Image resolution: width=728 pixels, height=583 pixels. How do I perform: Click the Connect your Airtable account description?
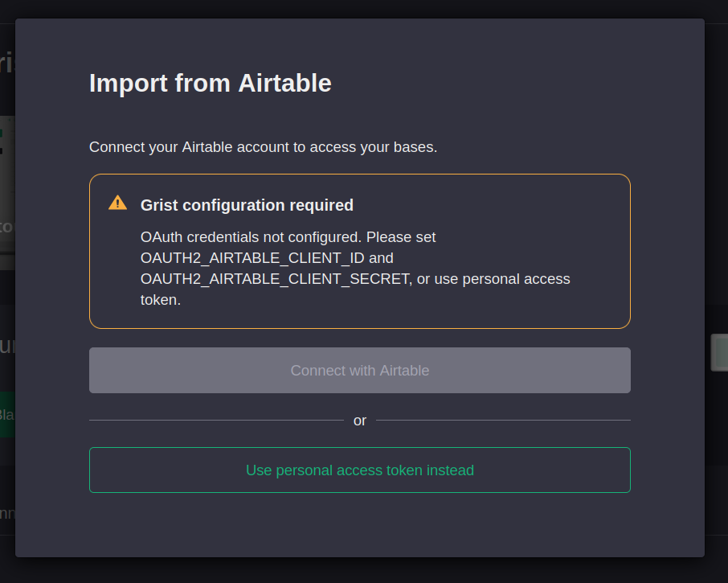point(263,147)
